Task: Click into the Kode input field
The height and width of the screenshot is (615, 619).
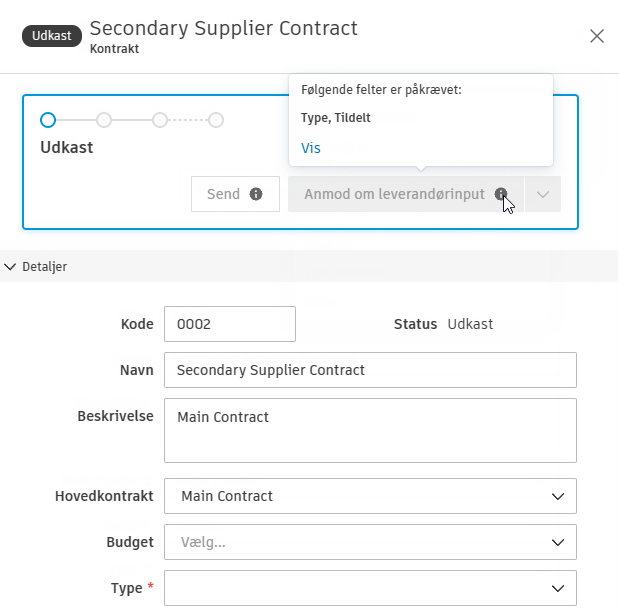Action: [x=230, y=324]
